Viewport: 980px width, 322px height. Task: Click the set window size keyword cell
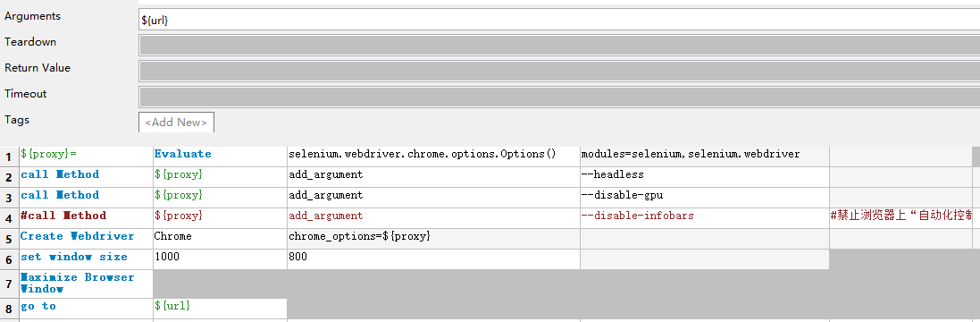87,259
